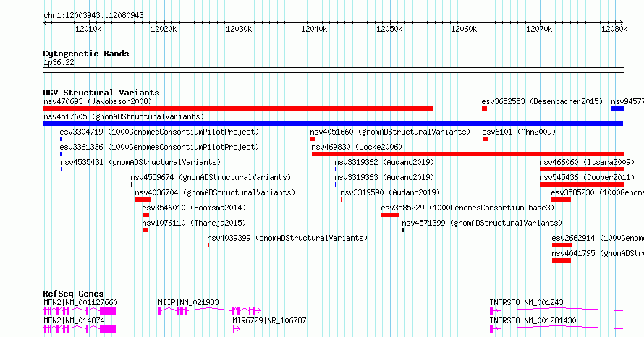Open variant nsv466060 (Itsara2009)
The height and width of the screenshot is (337, 644).
(588, 162)
